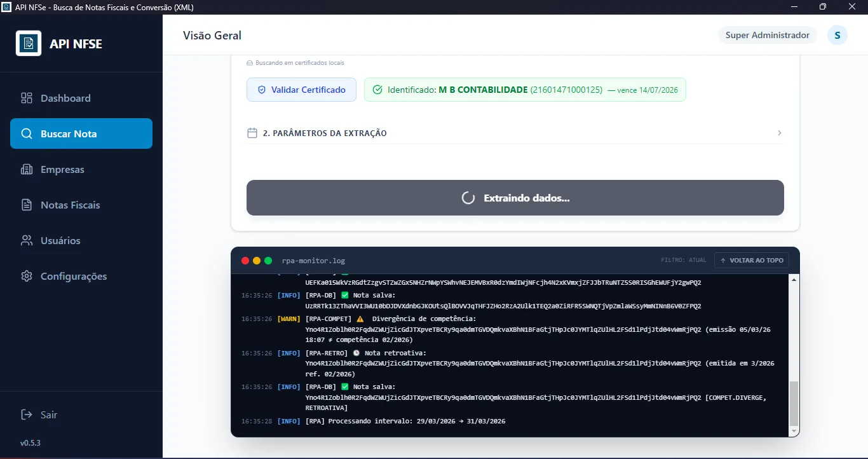868x459 pixels.
Task: Click Voltar ao Topo button
Action: click(x=752, y=260)
